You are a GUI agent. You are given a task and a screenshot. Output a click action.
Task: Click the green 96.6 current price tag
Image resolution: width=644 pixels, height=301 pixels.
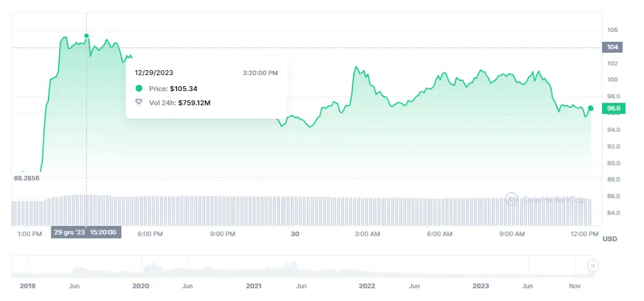click(614, 108)
